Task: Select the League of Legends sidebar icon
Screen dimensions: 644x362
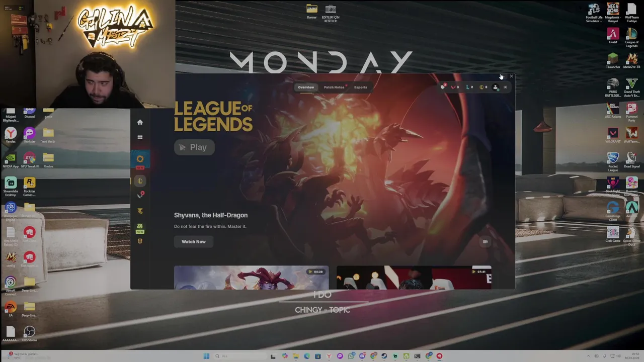Action: 140,181
